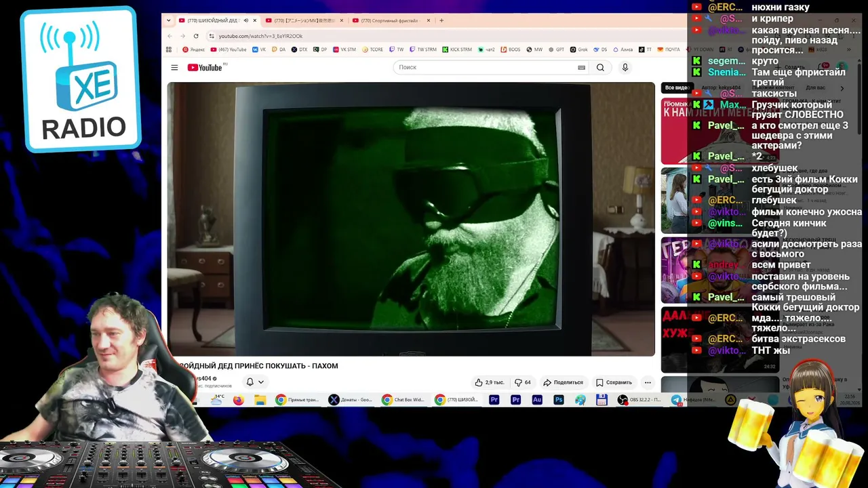Screen dimensions: 868x488
Task: Go forward in browser history
Action: coord(183,36)
